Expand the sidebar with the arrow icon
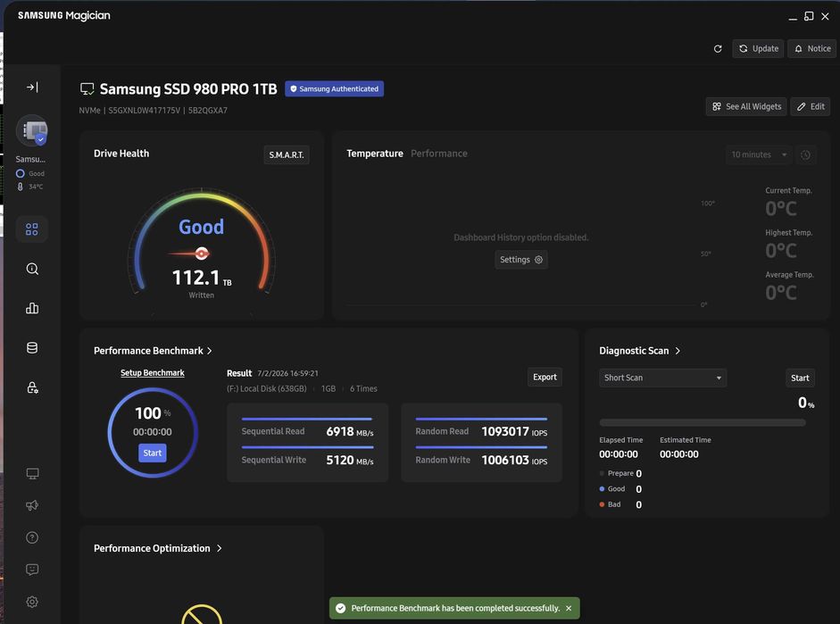Screen dimensions: 840x624 (x=32, y=87)
